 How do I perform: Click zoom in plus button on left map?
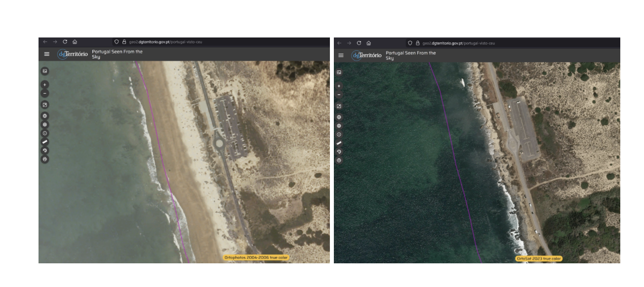tap(45, 84)
